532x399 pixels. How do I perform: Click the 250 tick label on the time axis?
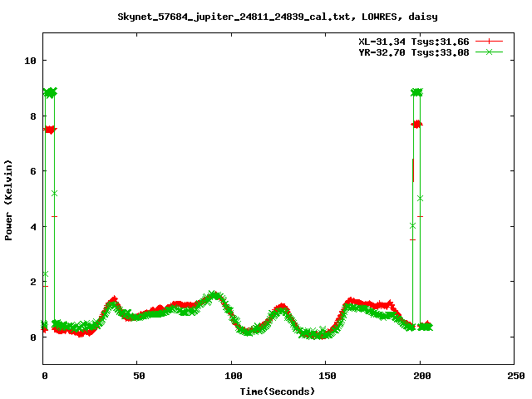click(x=514, y=376)
